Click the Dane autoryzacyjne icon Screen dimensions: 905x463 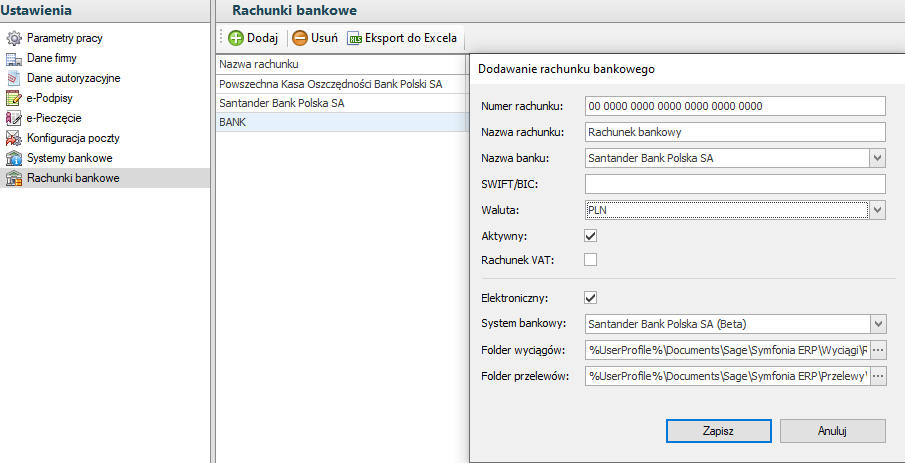[x=14, y=78]
